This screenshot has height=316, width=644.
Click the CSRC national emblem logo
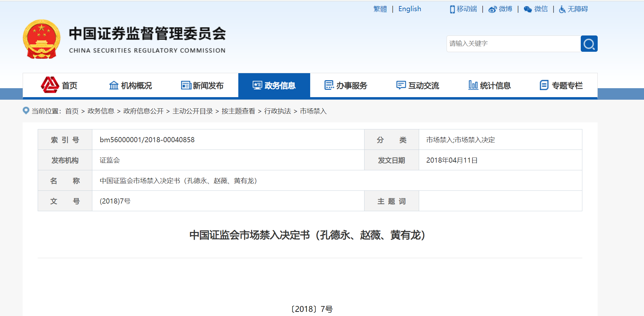[x=42, y=39]
